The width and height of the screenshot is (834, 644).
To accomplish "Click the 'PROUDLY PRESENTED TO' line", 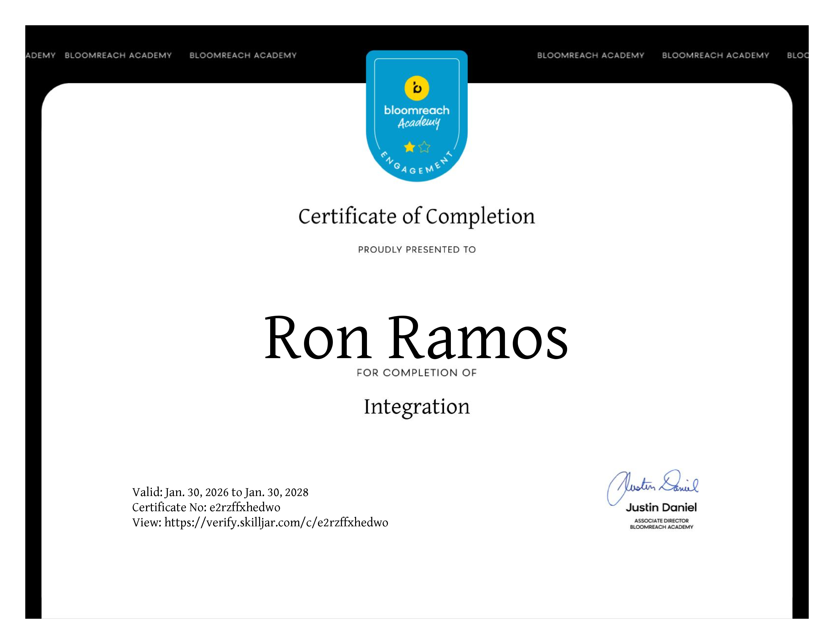I will pyautogui.click(x=416, y=250).
